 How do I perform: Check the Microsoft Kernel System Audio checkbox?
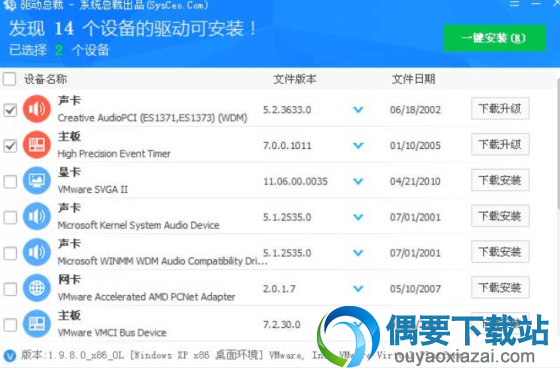pyautogui.click(x=10, y=217)
